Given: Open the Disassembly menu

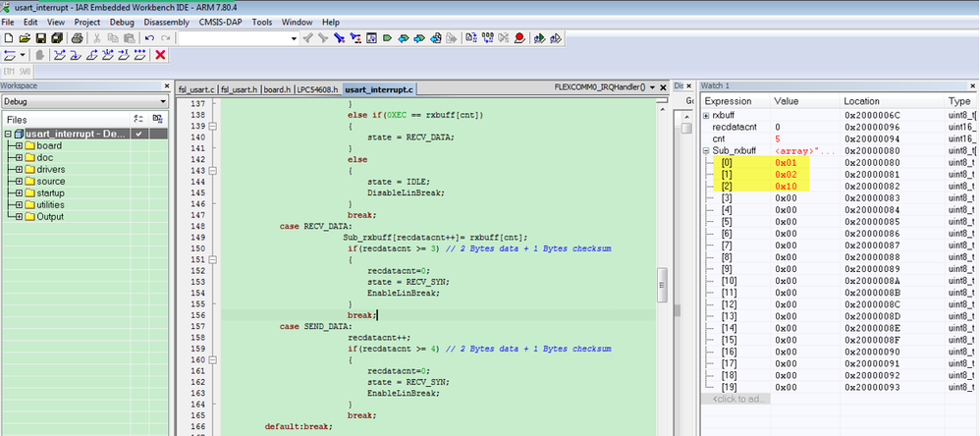Looking at the screenshot, I should 166,22.
